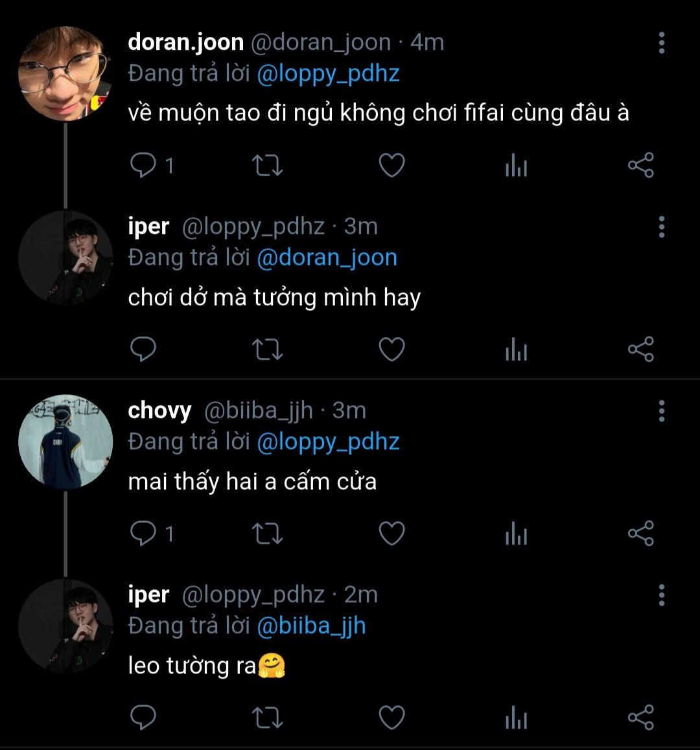This screenshot has width=700, height=750.
Task: Open more options on doran.joon's tweet
Action: tap(661, 43)
